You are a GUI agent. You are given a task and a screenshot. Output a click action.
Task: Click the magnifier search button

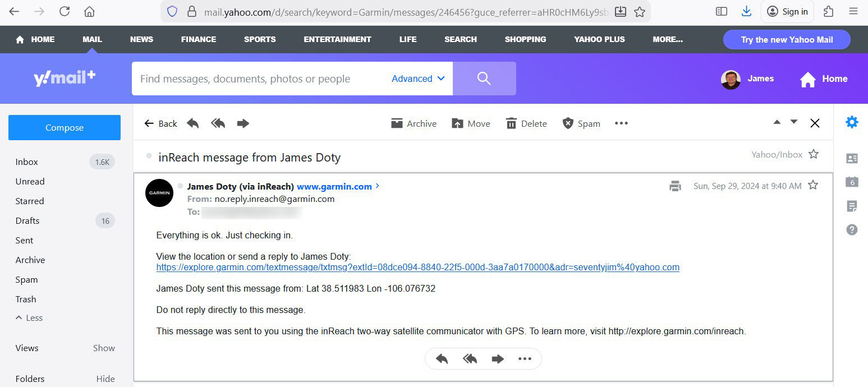coord(484,79)
